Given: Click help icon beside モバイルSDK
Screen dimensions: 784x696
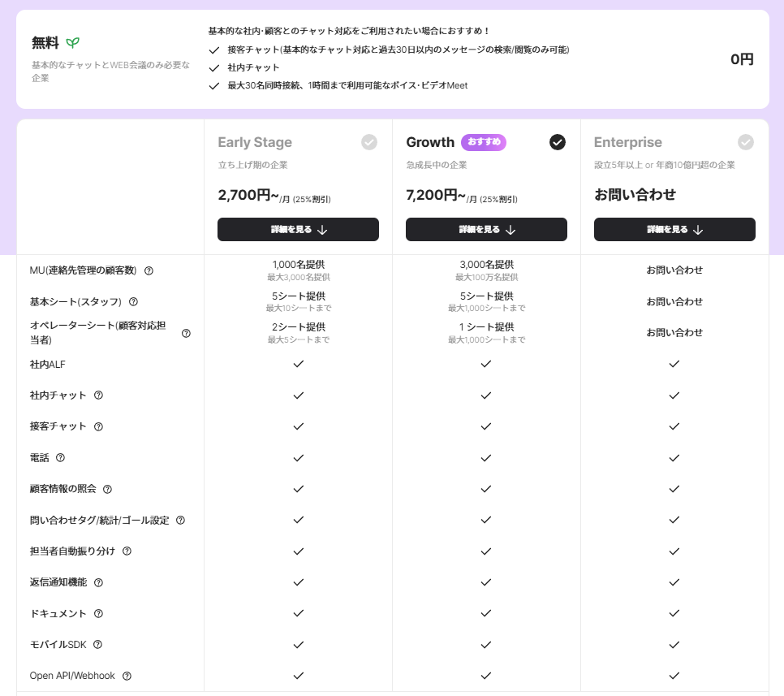Looking at the screenshot, I should 97,644.
